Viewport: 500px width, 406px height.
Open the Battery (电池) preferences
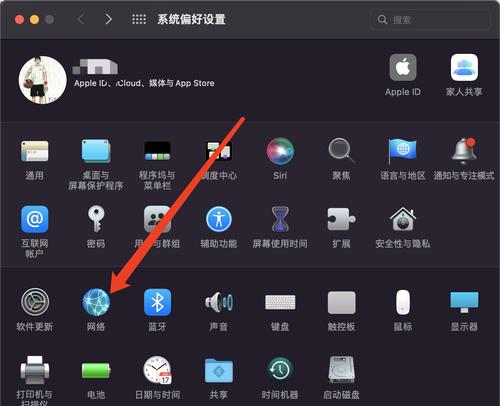[96, 370]
